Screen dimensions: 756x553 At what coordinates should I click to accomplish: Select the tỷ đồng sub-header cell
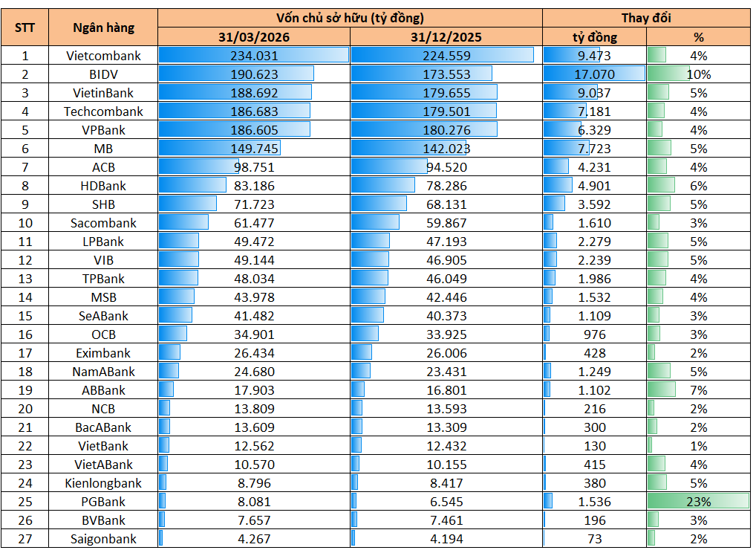[595, 37]
